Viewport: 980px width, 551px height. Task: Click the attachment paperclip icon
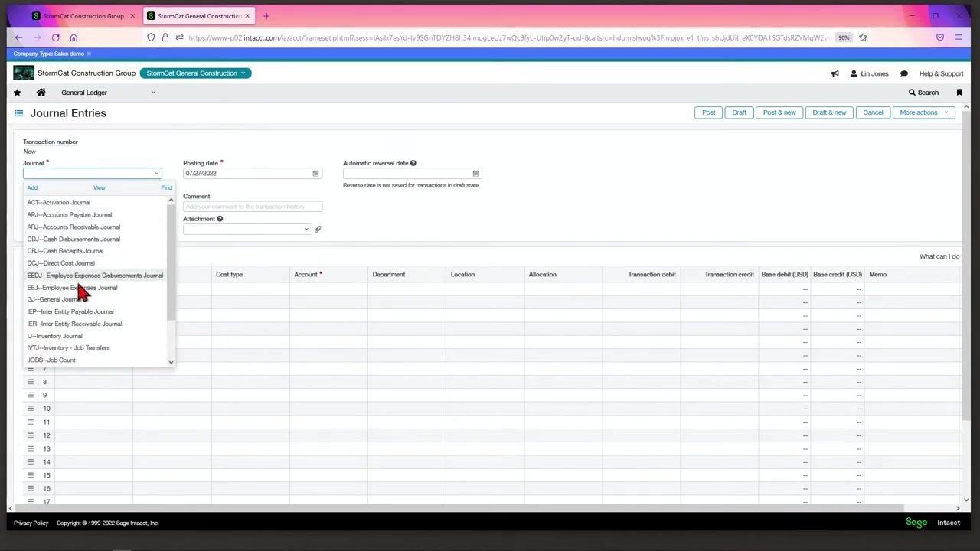(x=318, y=229)
